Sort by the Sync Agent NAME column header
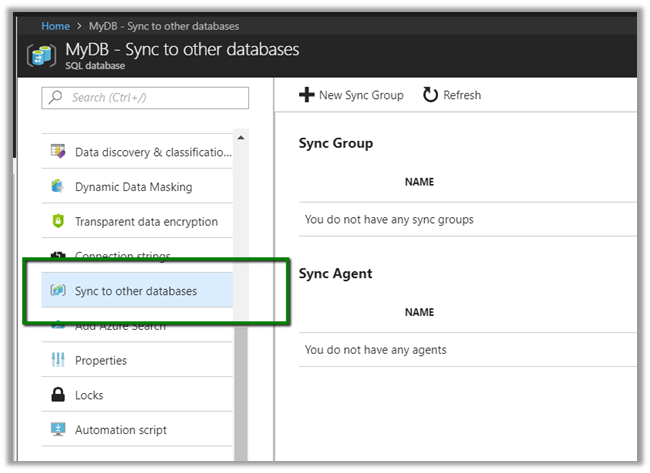This screenshot has height=473, width=650. [419, 312]
